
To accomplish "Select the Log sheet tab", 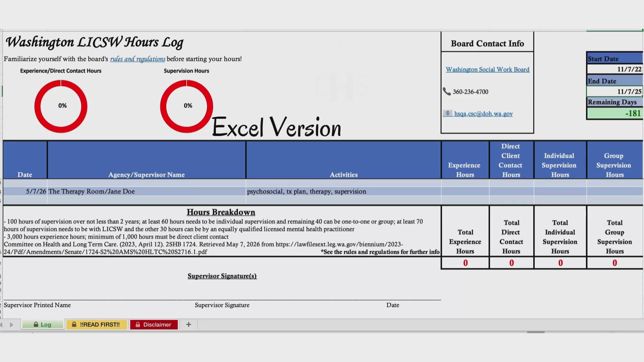I will pos(43,324).
